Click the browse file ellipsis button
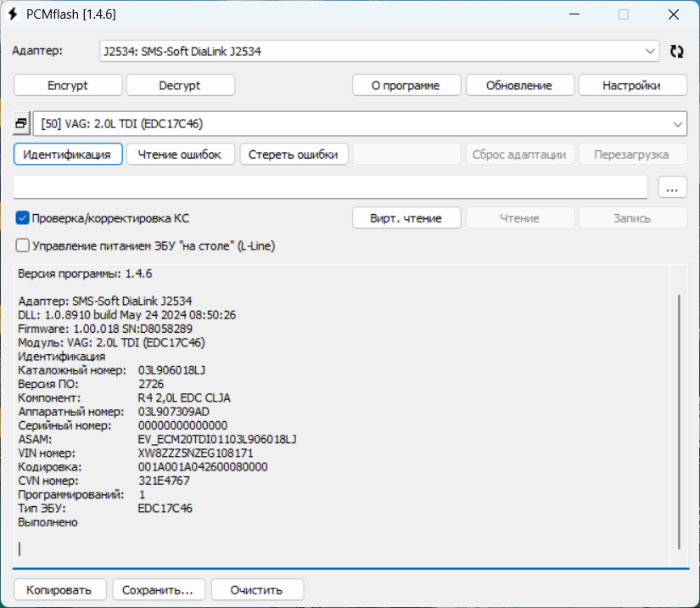 point(672,188)
